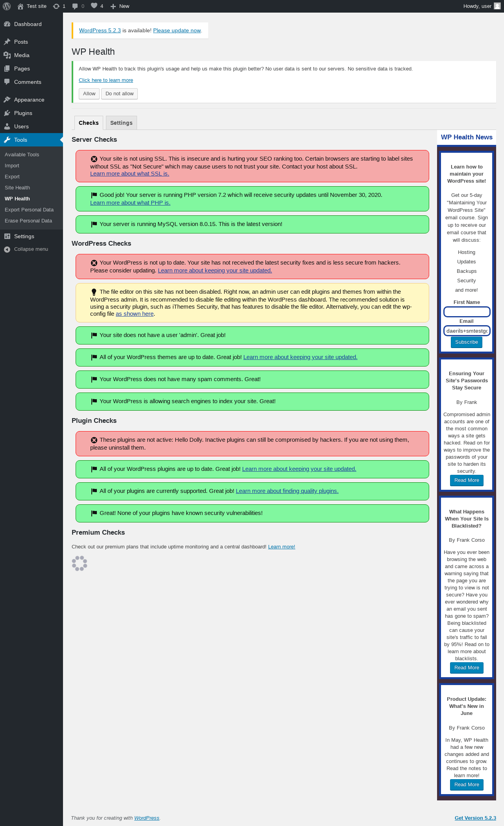Focus the First Name input field
Viewport: 504px width, 826px height.
[467, 312]
